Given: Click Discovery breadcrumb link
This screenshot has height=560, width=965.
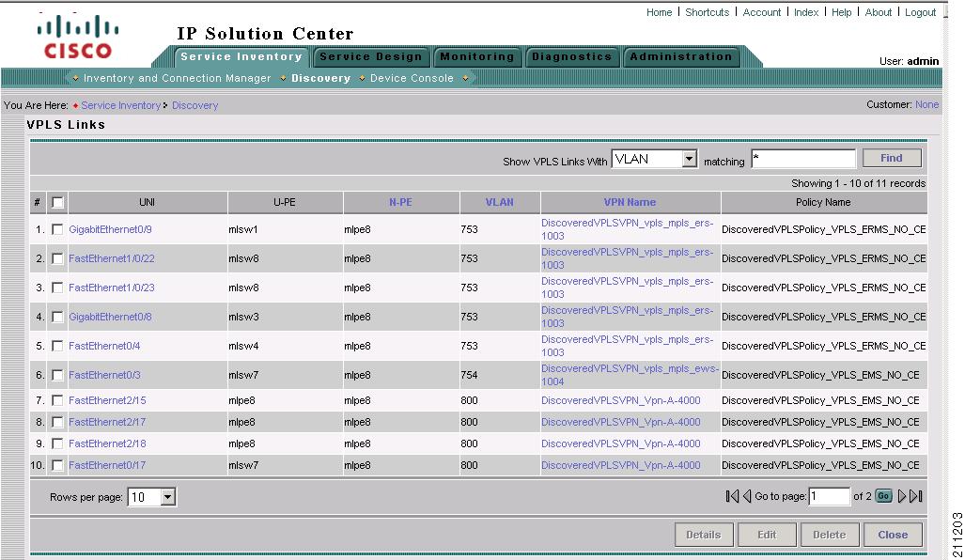Looking at the screenshot, I should 195,105.
